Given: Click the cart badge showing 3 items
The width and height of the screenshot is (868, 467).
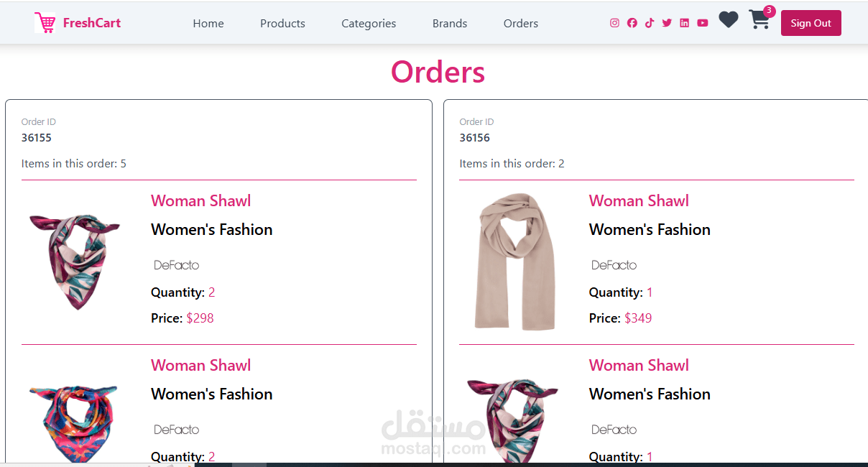Looking at the screenshot, I should click(770, 11).
